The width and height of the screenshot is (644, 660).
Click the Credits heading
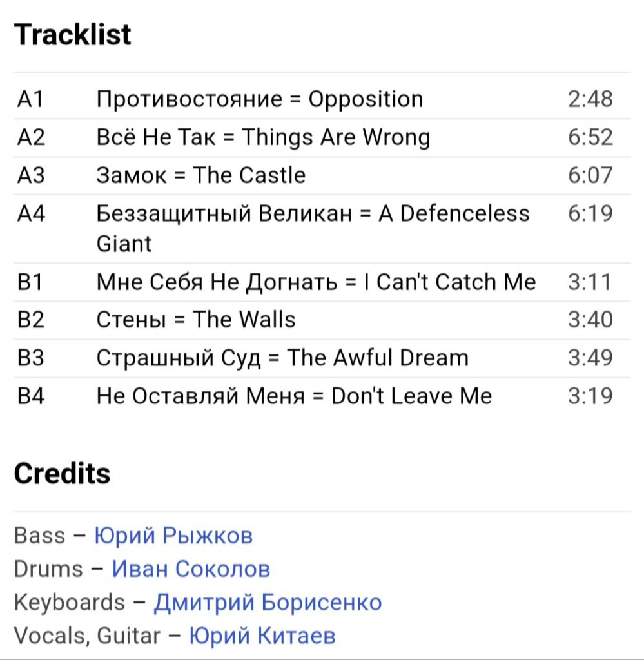point(63,474)
